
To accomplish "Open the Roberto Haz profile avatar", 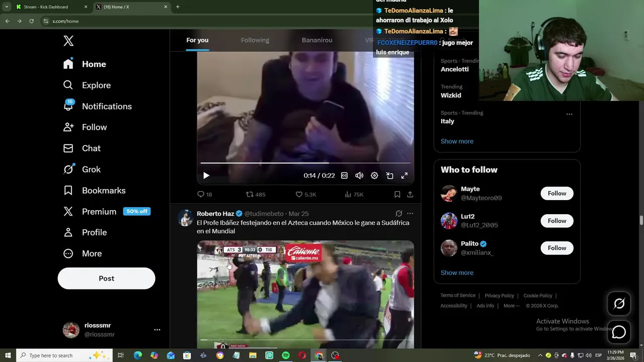I will tap(185, 218).
